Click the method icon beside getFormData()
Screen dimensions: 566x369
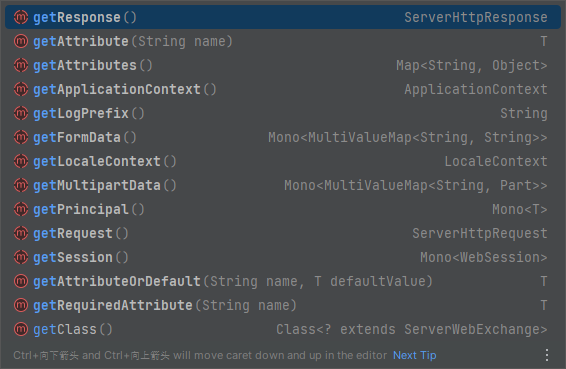point(21,137)
